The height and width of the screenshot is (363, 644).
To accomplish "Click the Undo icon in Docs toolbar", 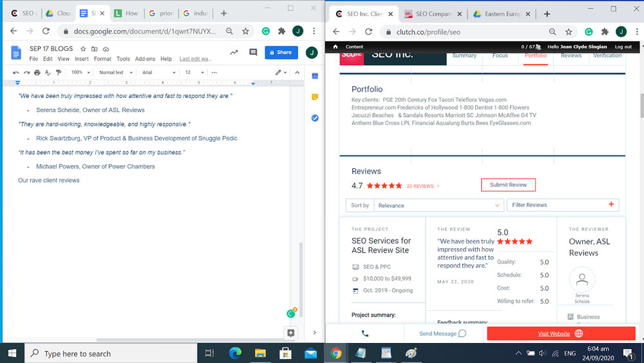I will click(16, 72).
